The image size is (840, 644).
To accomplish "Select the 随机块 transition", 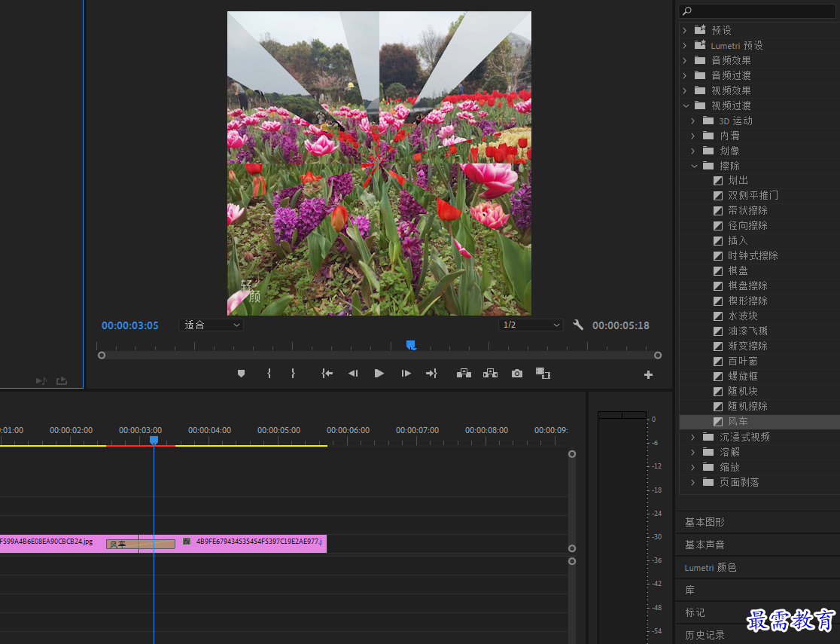I will coord(742,391).
